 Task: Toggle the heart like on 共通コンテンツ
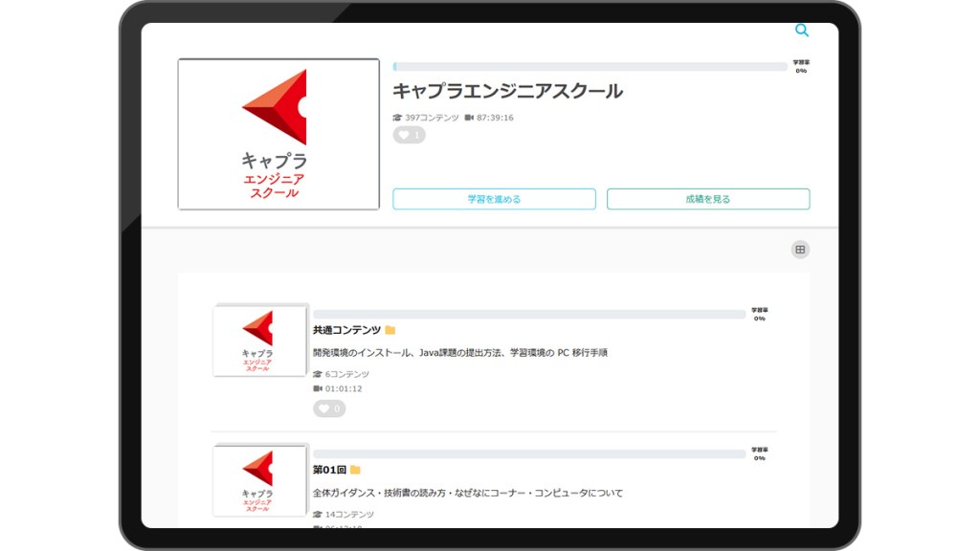(328, 408)
